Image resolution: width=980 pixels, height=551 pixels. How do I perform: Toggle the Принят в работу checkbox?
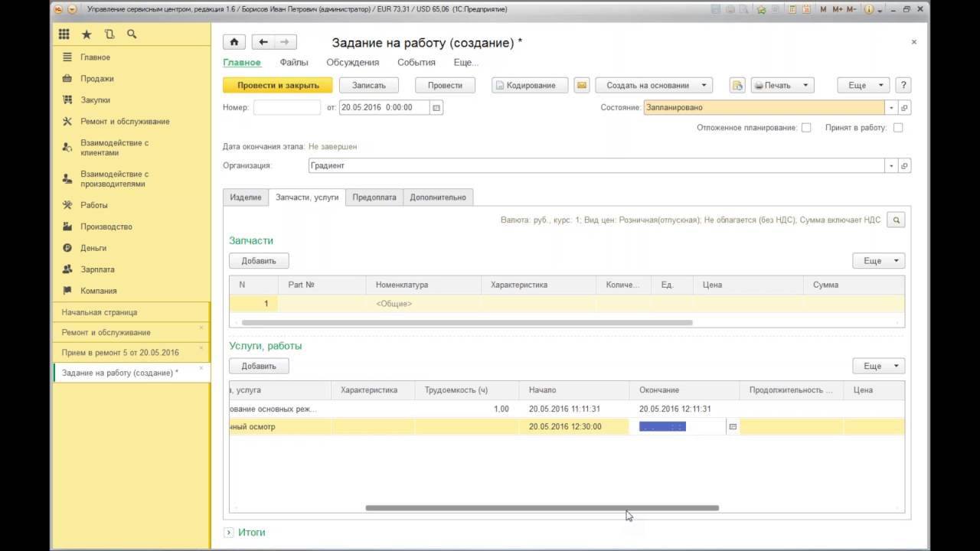[x=898, y=128]
